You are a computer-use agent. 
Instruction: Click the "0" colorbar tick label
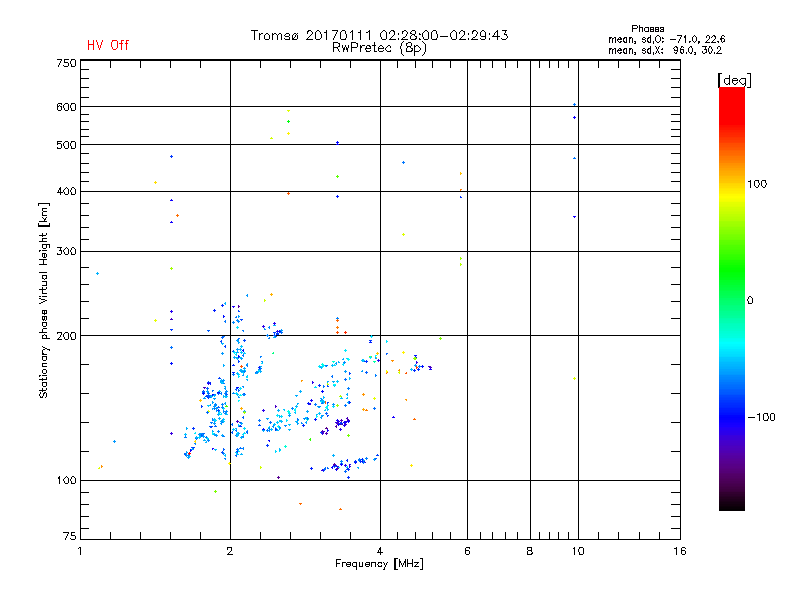click(750, 301)
